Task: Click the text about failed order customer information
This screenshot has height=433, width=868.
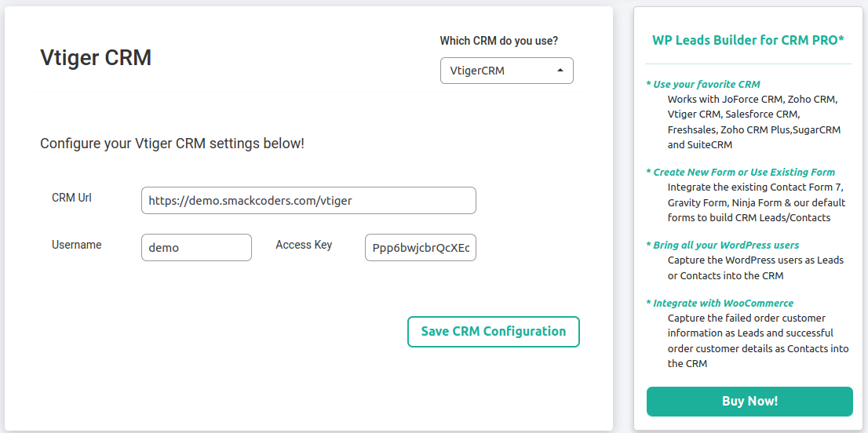Action: pos(758,341)
